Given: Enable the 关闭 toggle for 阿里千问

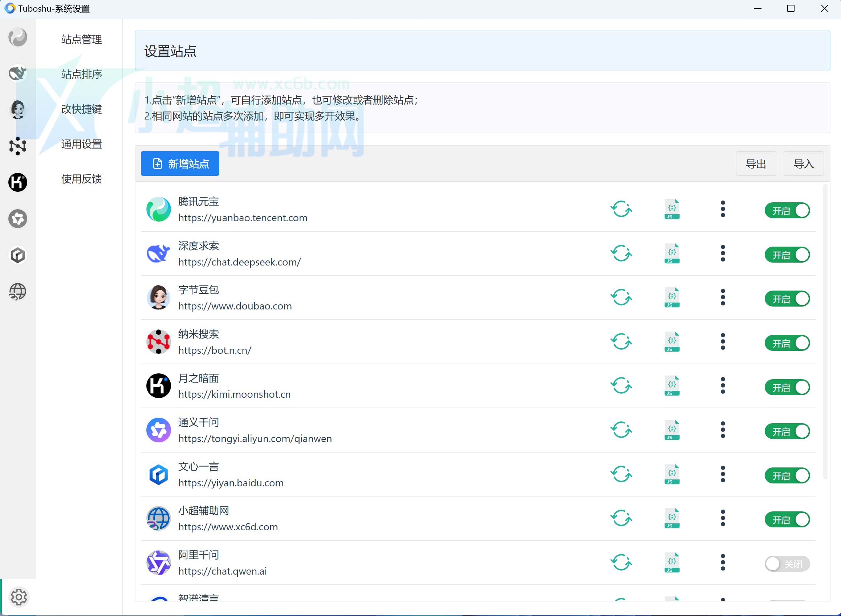Looking at the screenshot, I should pyautogui.click(x=787, y=563).
